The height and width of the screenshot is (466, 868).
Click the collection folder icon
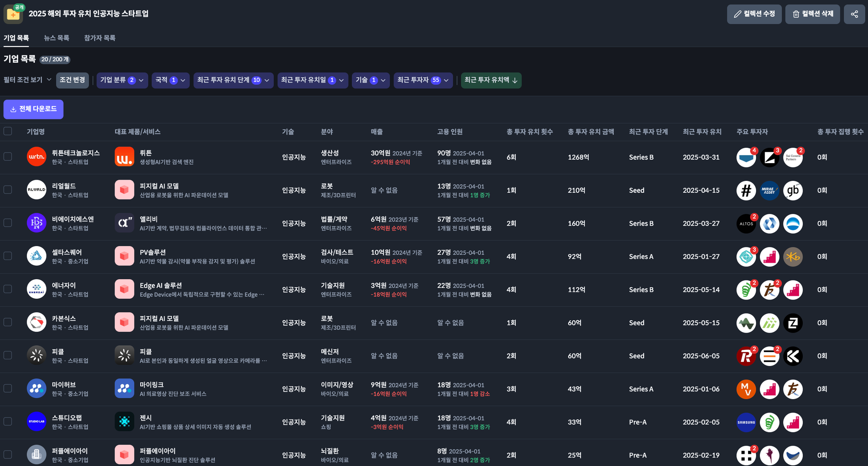(13, 14)
